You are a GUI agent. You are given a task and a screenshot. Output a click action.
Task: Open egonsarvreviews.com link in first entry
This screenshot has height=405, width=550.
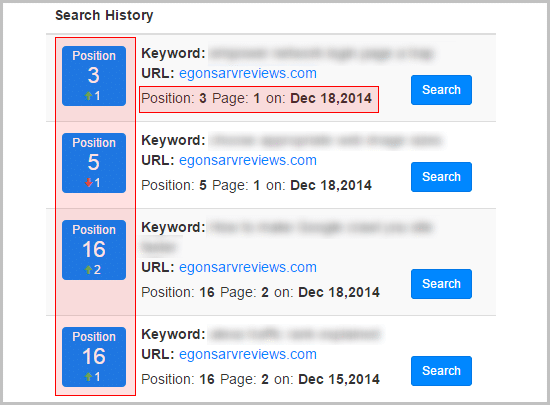click(248, 73)
